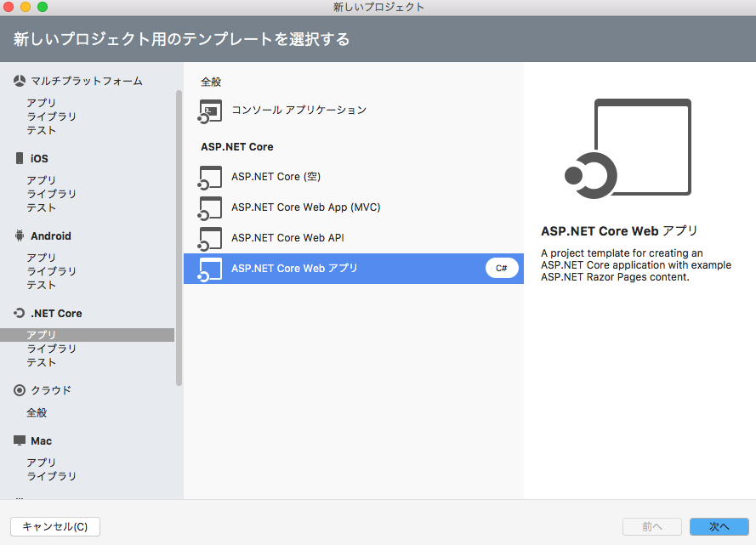Select 全般 under クラウド
This screenshot has width=756, height=545.
[37, 412]
